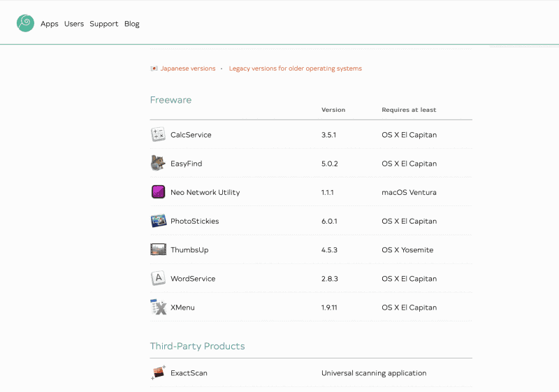Click macOS Ventura requirement text
The image size is (559, 392).
[409, 192]
